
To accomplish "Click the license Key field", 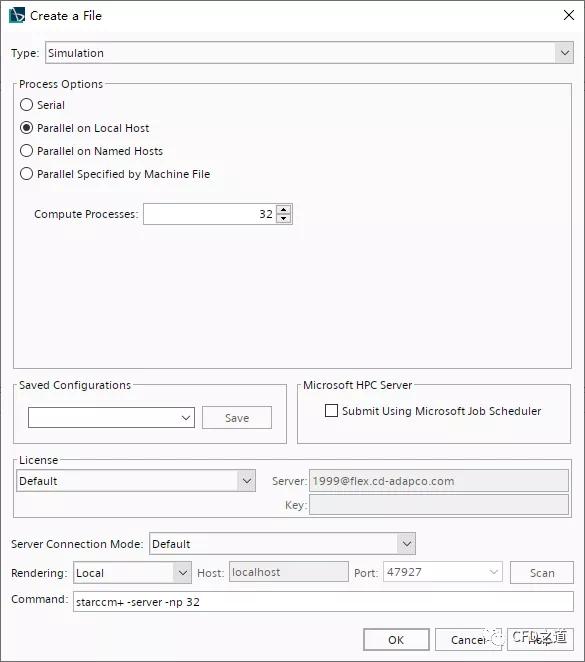I will (x=439, y=505).
